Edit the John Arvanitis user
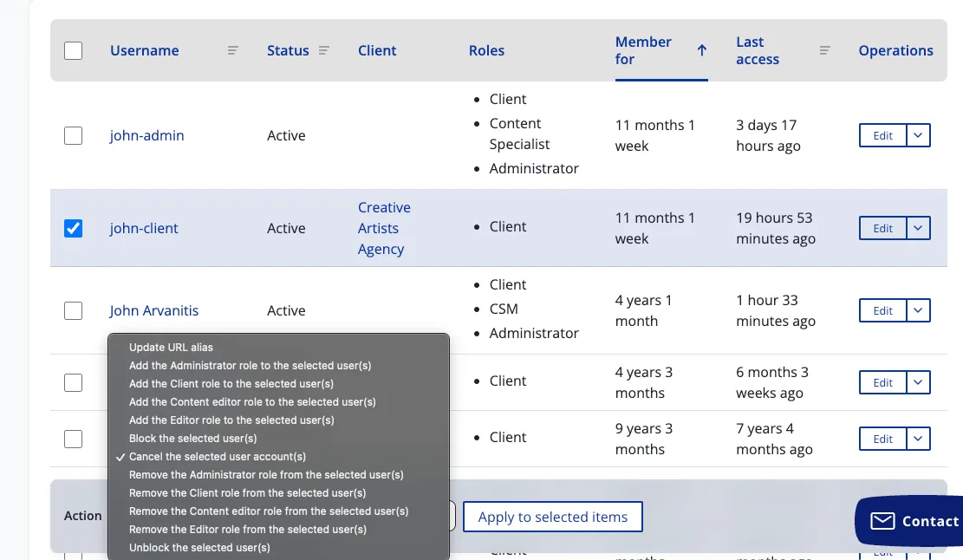963x560 pixels. (x=882, y=310)
